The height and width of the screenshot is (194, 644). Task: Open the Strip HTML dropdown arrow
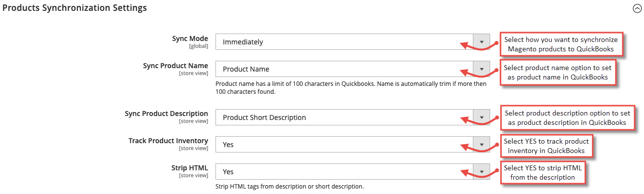[x=482, y=172]
